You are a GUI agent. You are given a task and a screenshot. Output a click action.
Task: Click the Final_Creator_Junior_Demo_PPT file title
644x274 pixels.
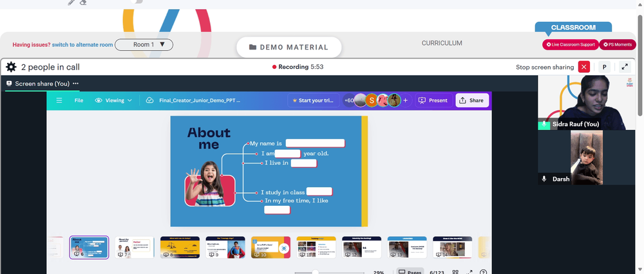200,100
